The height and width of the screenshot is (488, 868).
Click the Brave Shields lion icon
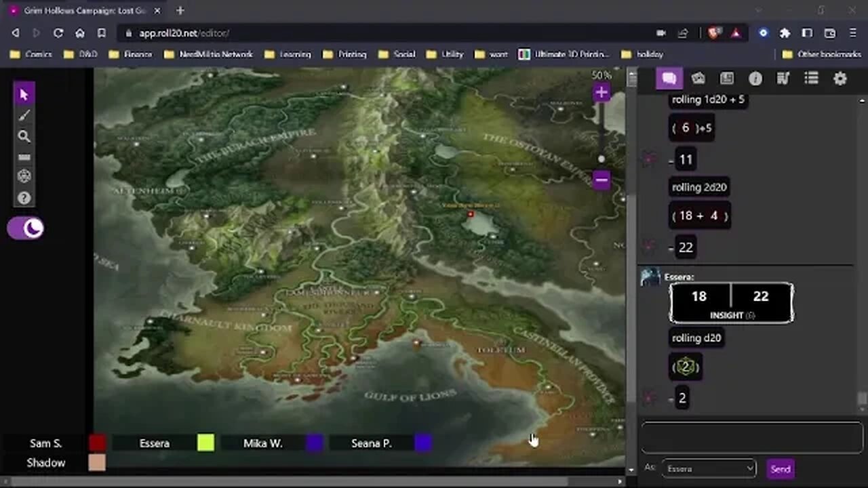pyautogui.click(x=713, y=33)
